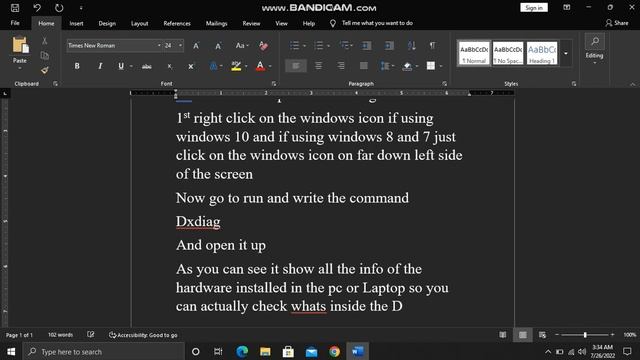Sort the selected text alphabetically
The height and width of the screenshot is (360, 640).
411,45
